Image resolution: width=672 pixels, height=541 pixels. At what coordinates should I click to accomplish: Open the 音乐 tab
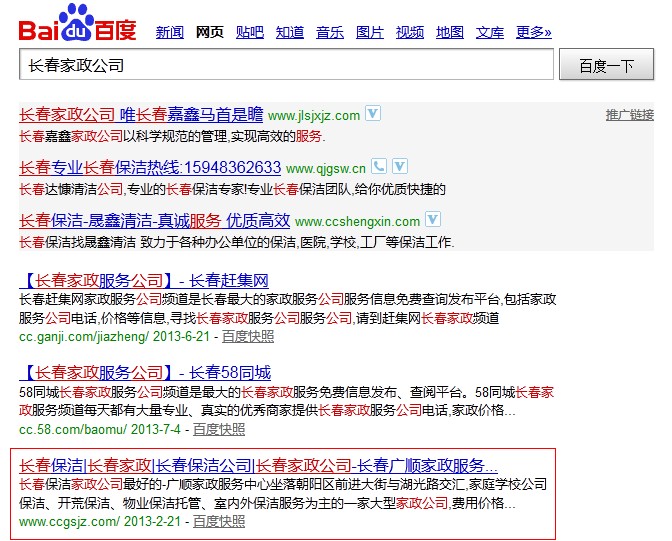[330, 32]
